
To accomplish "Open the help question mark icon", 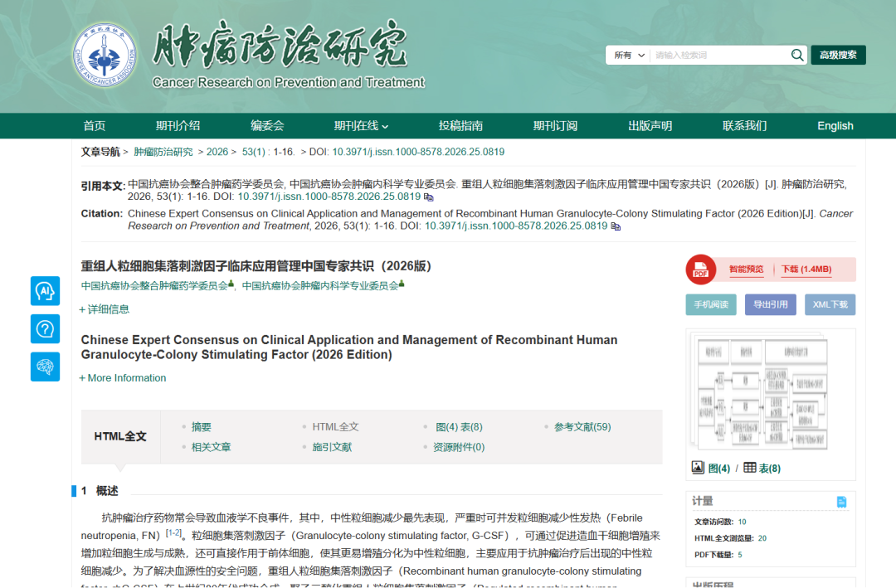I will pos(45,328).
